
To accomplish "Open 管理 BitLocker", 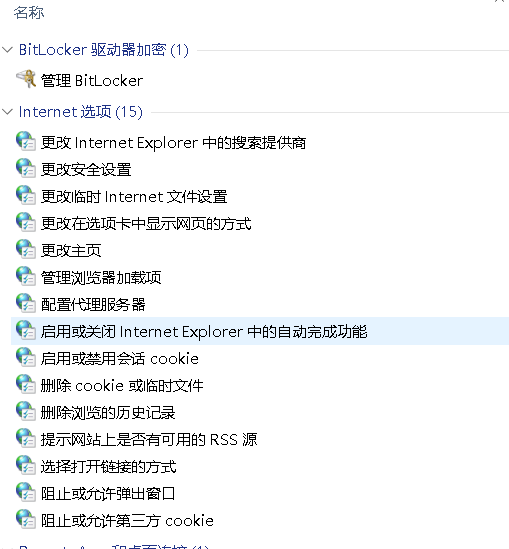I will (x=92, y=81).
